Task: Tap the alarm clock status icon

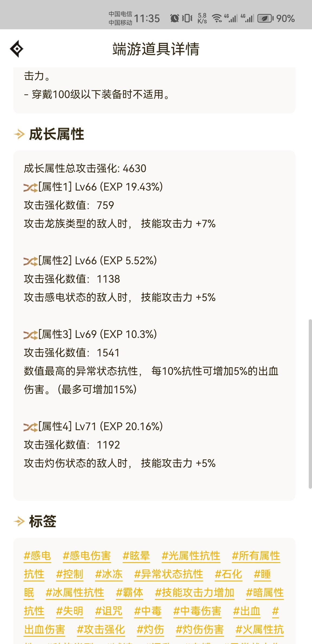Action: click(x=174, y=18)
